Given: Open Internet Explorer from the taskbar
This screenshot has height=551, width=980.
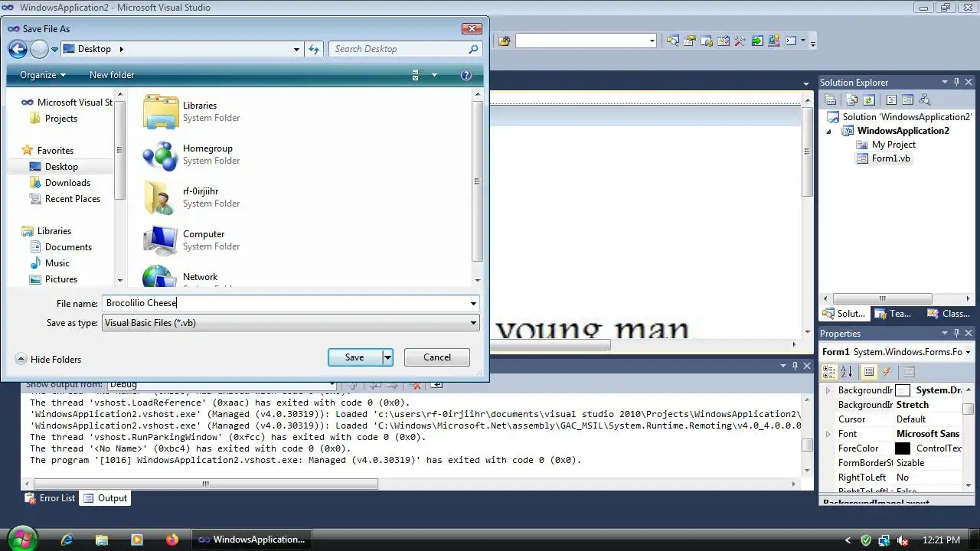Looking at the screenshot, I should point(67,540).
